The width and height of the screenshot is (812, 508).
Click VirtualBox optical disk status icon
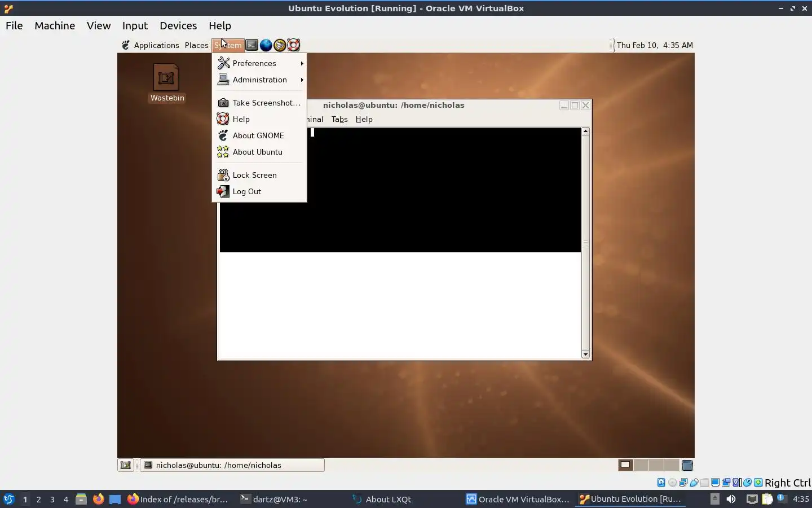[672, 483]
